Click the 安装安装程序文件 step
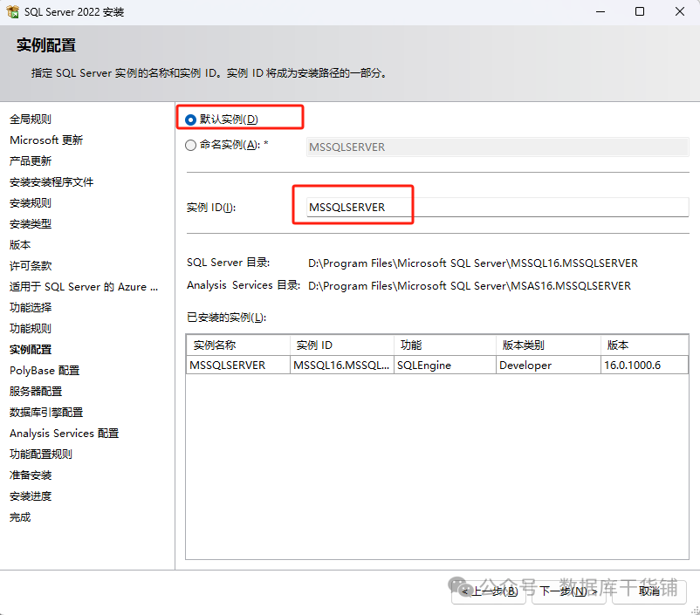The image size is (700, 615). click(51, 182)
